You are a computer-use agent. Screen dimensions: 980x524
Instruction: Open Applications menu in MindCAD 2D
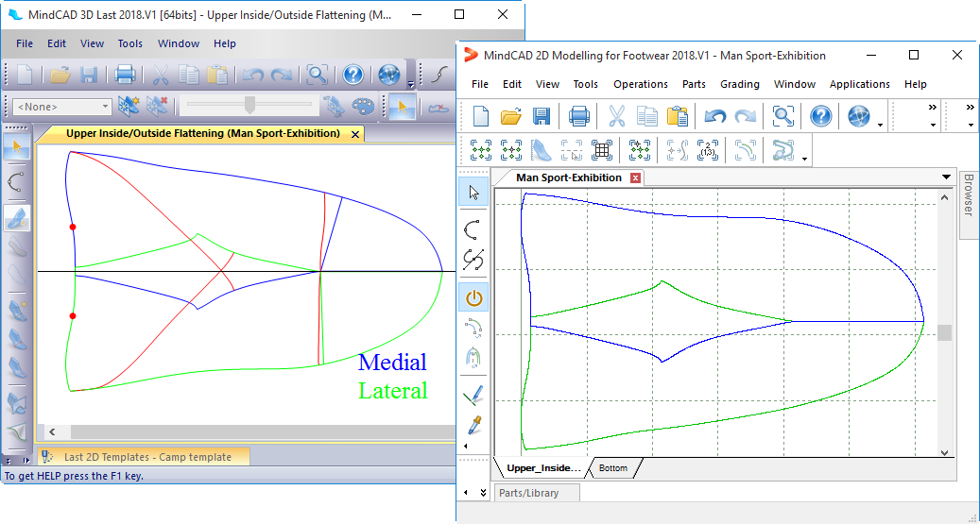[x=859, y=84]
